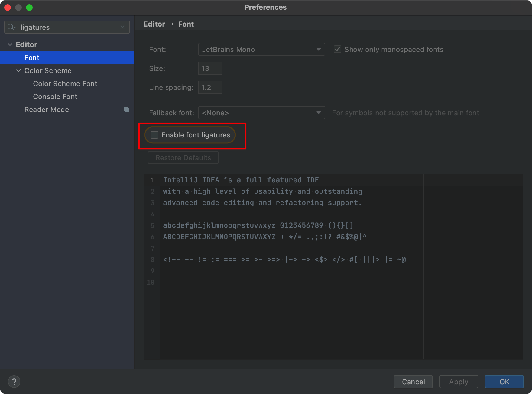This screenshot has height=394, width=532.
Task: Click the green maximize window button
Action: tap(29, 8)
